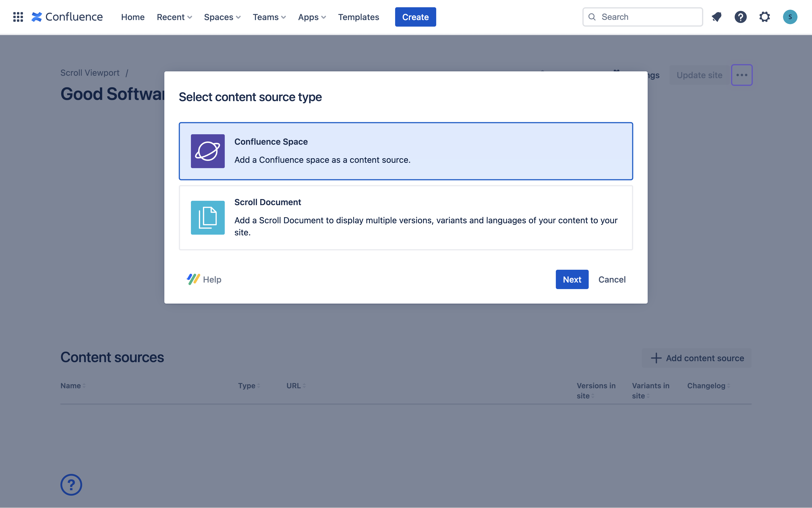The width and height of the screenshot is (812, 508).
Task: Click the Create button
Action: [x=415, y=17]
